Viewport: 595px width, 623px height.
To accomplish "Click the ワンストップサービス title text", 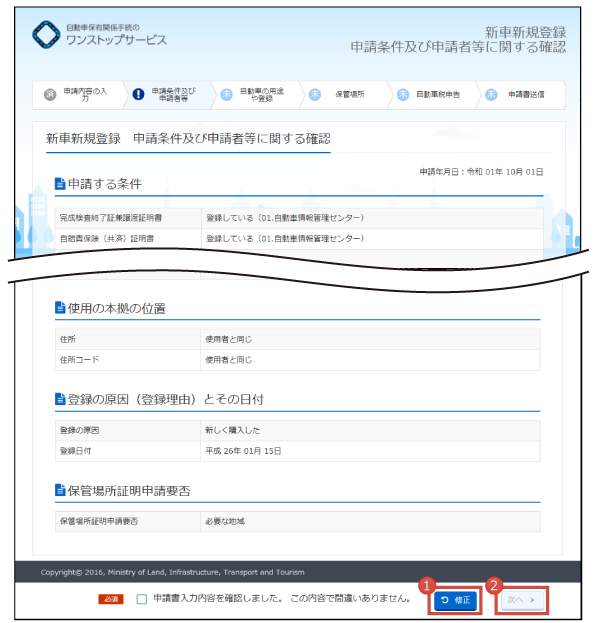I will (x=116, y=40).
